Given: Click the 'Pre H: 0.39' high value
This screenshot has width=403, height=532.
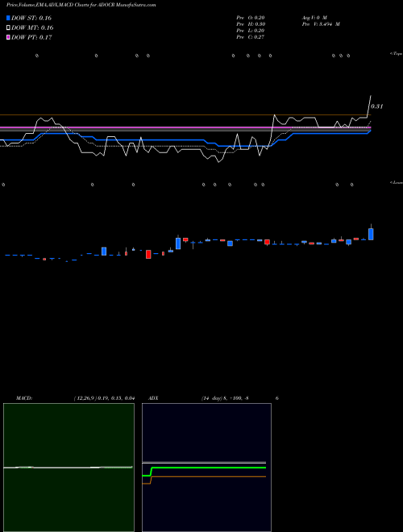Looking at the screenshot, I should pyautogui.click(x=251, y=24).
